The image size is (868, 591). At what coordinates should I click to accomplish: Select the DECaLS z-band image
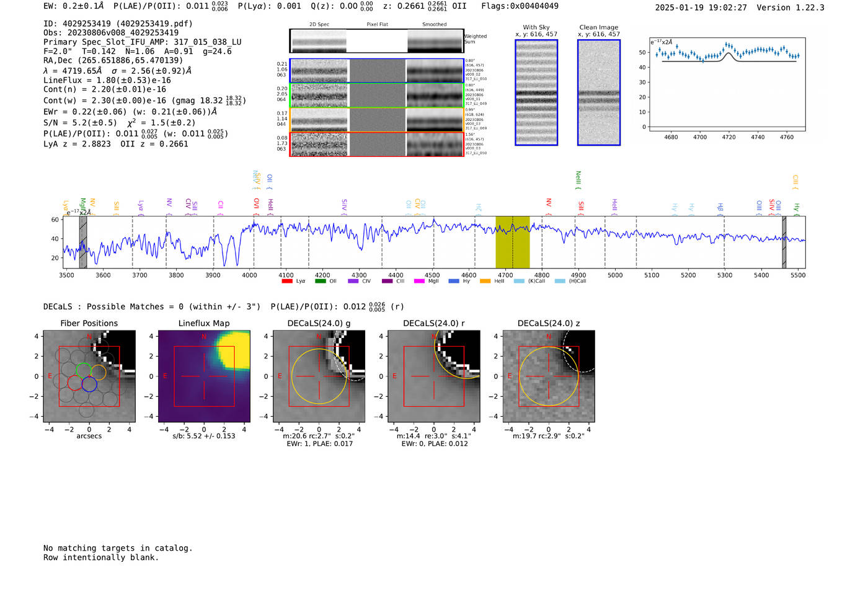(549, 376)
